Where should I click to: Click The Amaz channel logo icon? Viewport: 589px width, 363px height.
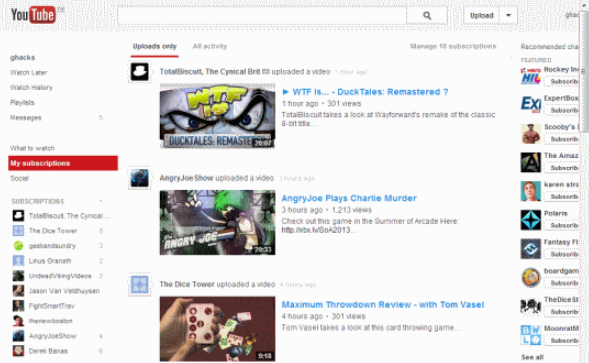[x=530, y=162]
